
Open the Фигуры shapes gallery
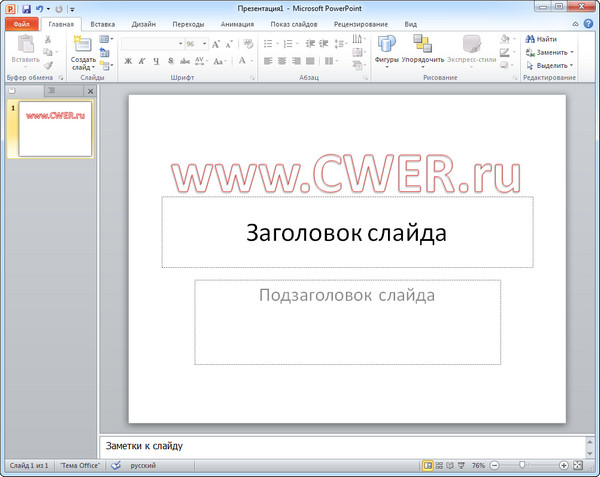(386, 47)
